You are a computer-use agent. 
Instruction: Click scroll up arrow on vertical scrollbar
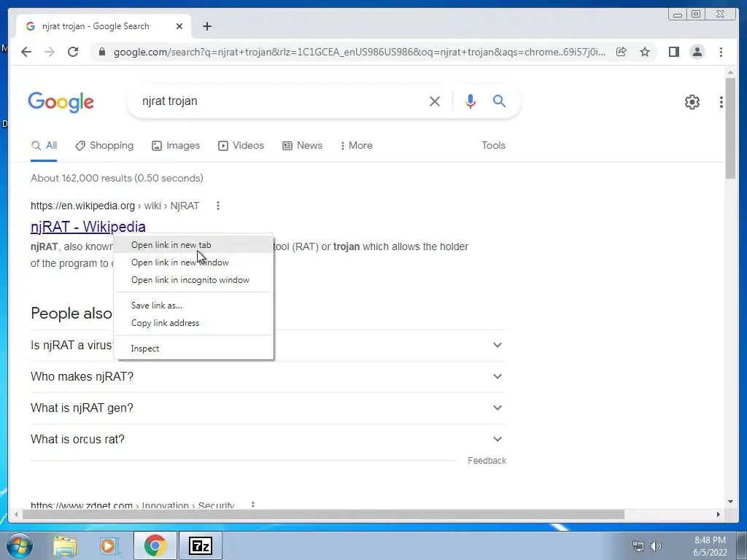point(730,72)
